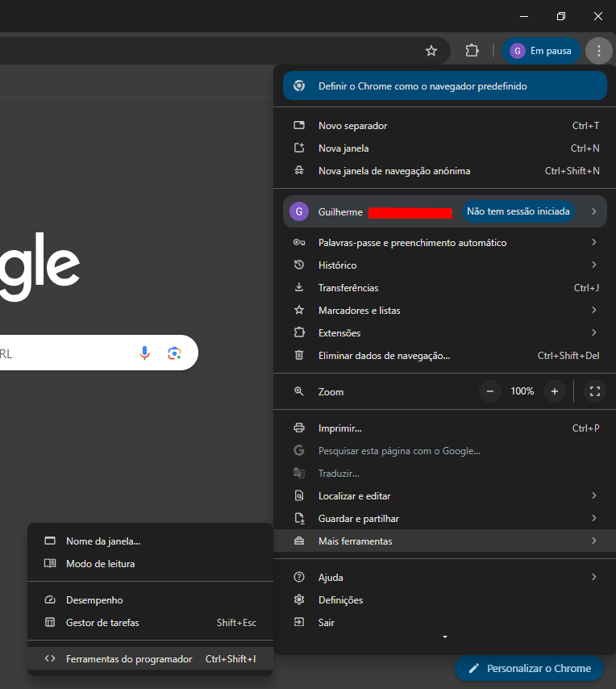The image size is (616, 689).
Task: Click the Localizar e editar icon
Action: click(x=299, y=495)
